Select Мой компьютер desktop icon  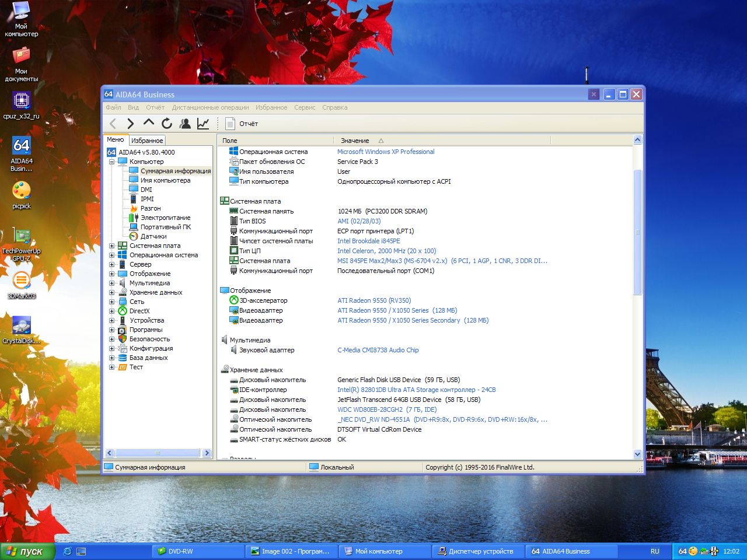click(22, 19)
